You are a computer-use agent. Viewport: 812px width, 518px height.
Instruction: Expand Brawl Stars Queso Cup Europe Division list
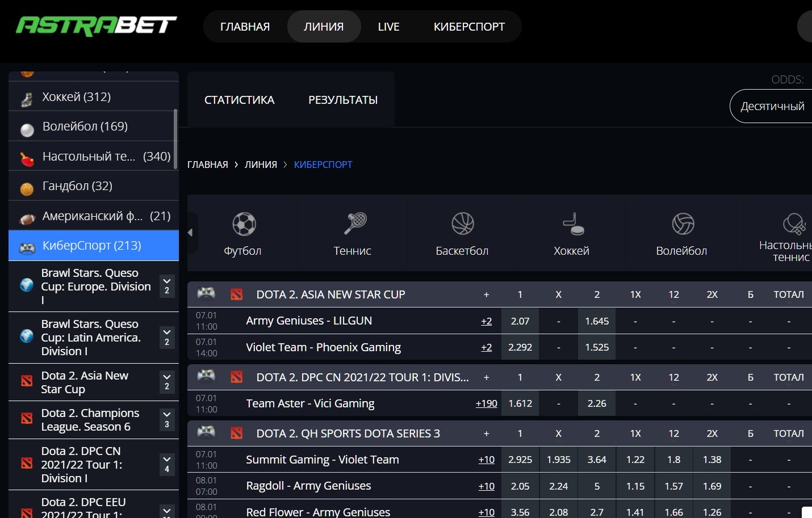point(167,285)
